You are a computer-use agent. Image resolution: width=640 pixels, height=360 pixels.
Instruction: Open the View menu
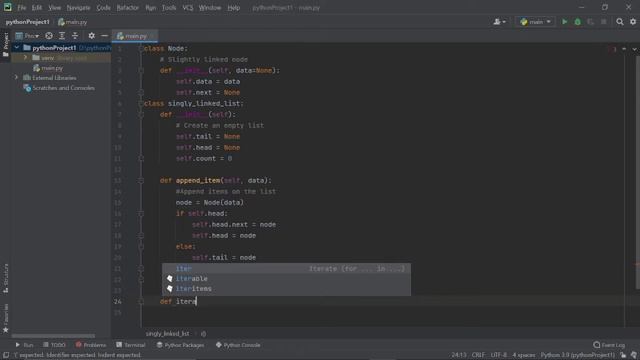pyautogui.click(x=54, y=8)
